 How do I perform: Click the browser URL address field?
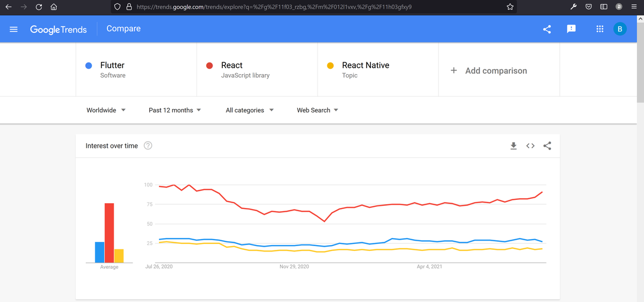[x=314, y=7]
